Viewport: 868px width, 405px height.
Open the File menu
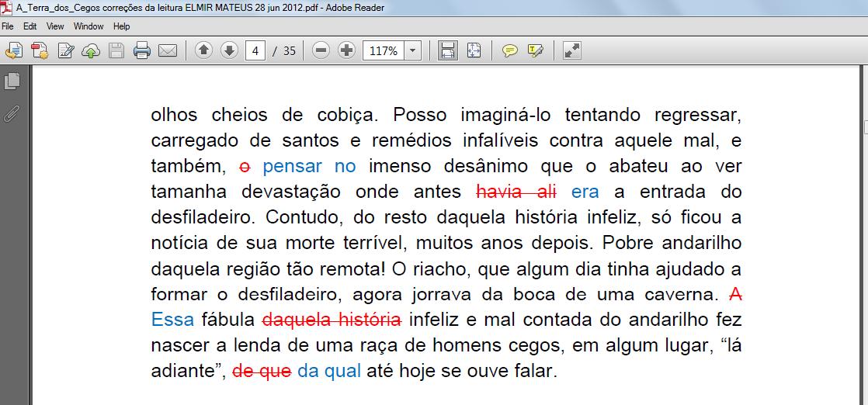click(x=8, y=26)
